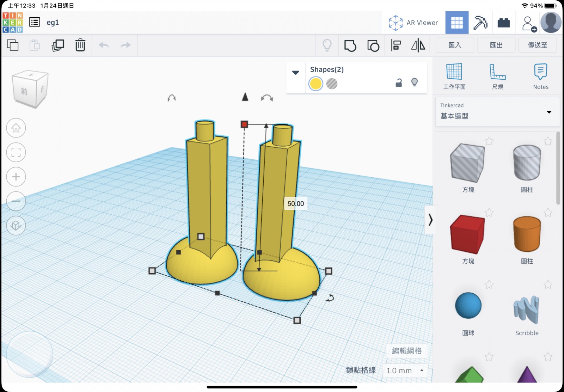
Task: Edit the 50.00 height dimension value
Action: pos(296,204)
